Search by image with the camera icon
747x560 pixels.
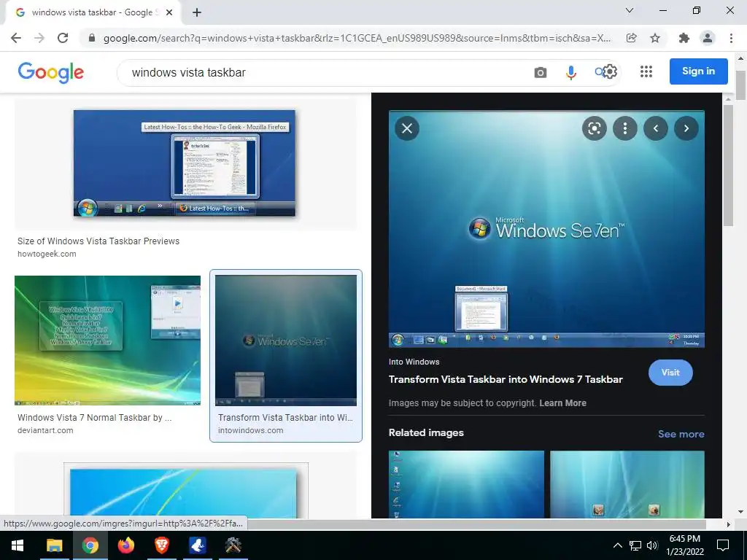[x=541, y=72]
